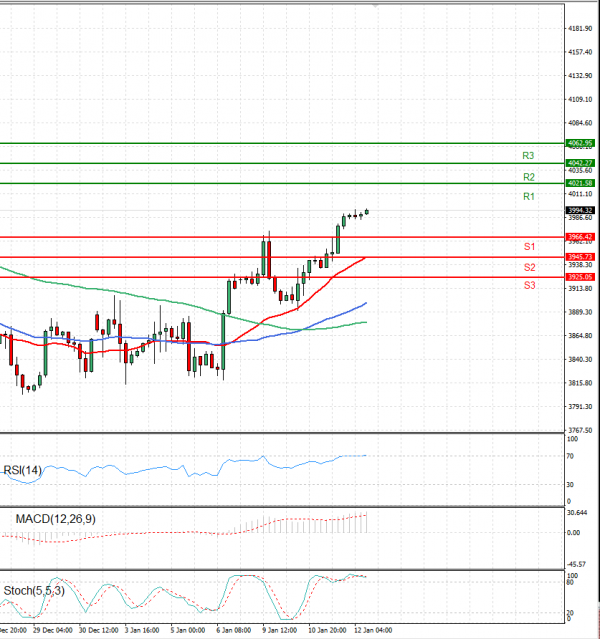Select the 3925.05 support price tag
Viewport: 600px width, 639px height.
pyautogui.click(x=580, y=277)
